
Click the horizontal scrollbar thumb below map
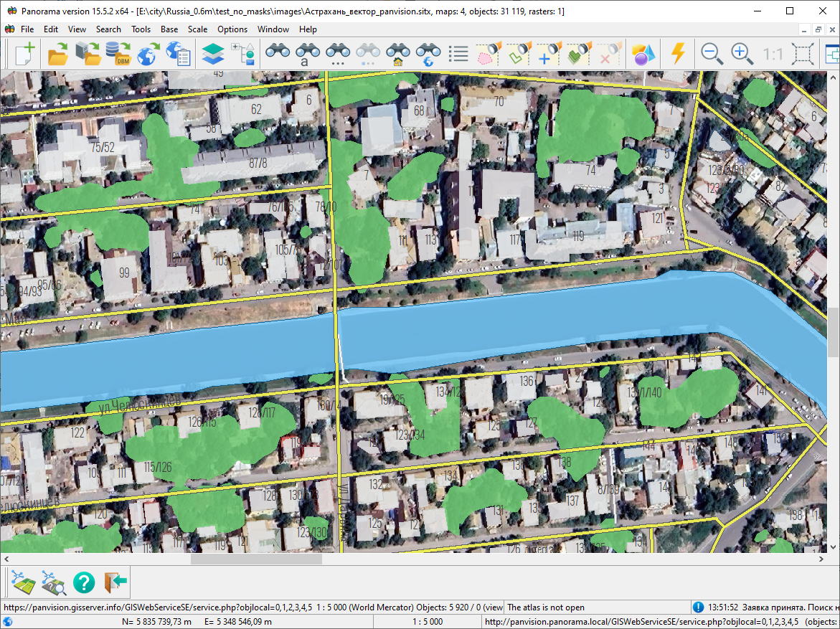(256, 559)
